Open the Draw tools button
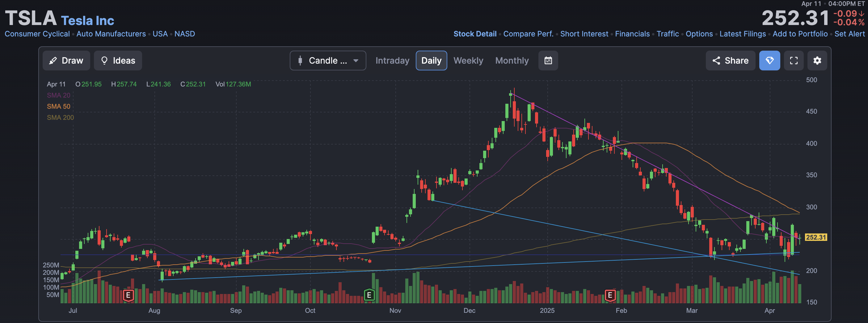This screenshot has width=868, height=323. point(66,61)
